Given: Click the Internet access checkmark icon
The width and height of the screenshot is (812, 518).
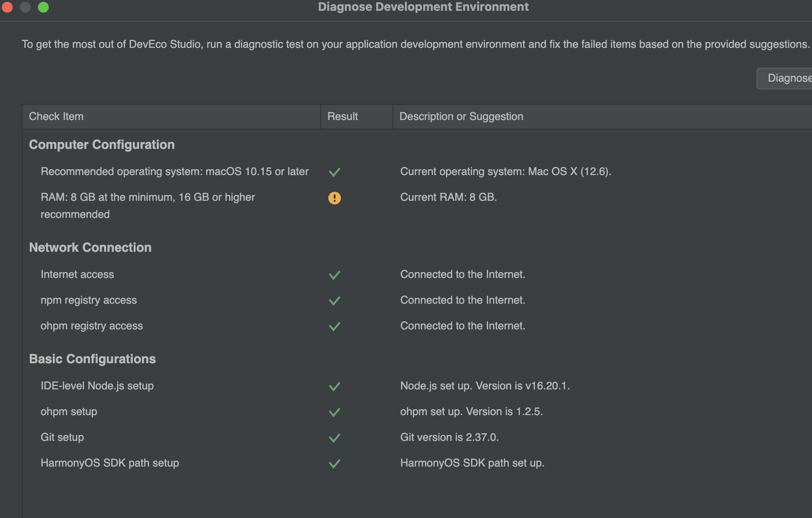Looking at the screenshot, I should (x=334, y=275).
